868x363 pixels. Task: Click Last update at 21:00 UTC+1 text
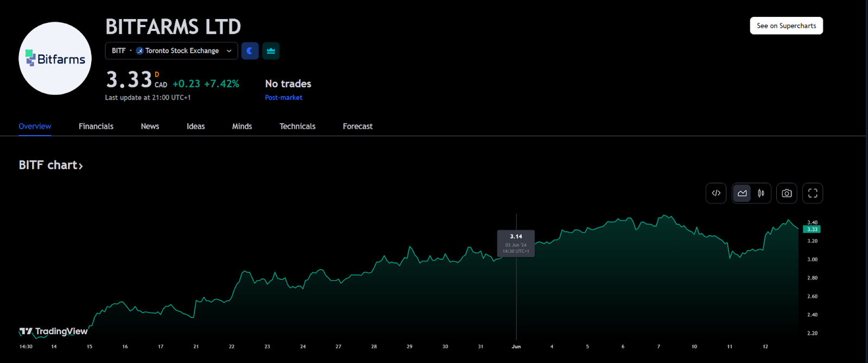[148, 98]
